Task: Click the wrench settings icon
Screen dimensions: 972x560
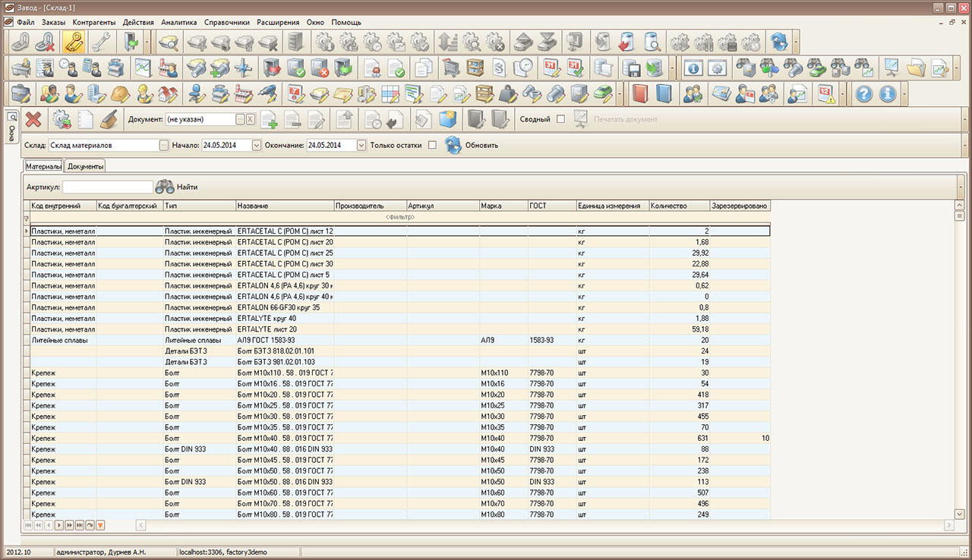Action: point(99,41)
